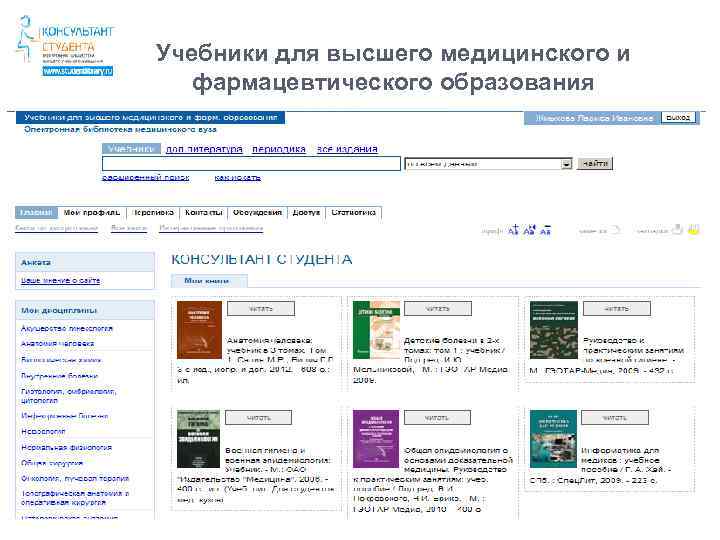The image size is (720, 540).
Task: Open Анатомия человека discipline link
Action: pos(57,343)
